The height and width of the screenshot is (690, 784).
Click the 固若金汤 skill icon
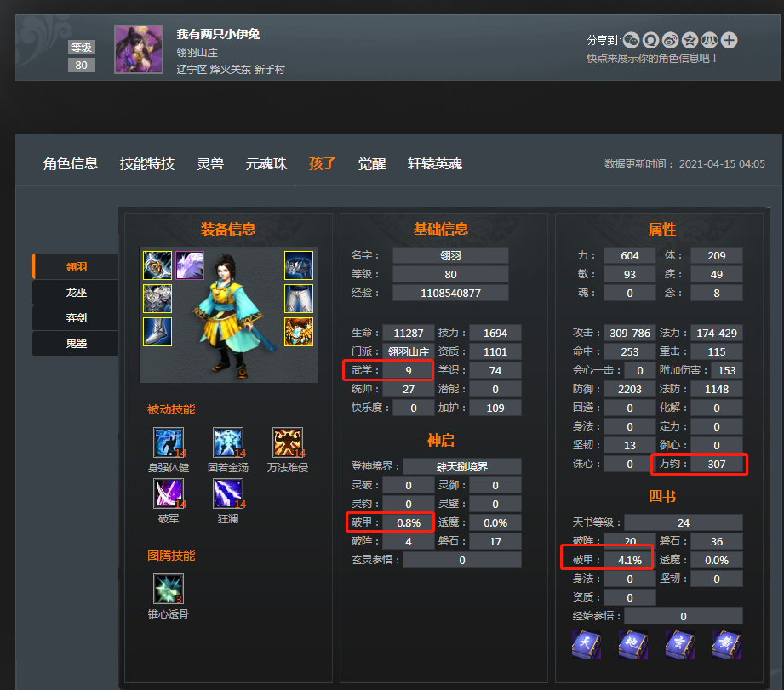228,442
